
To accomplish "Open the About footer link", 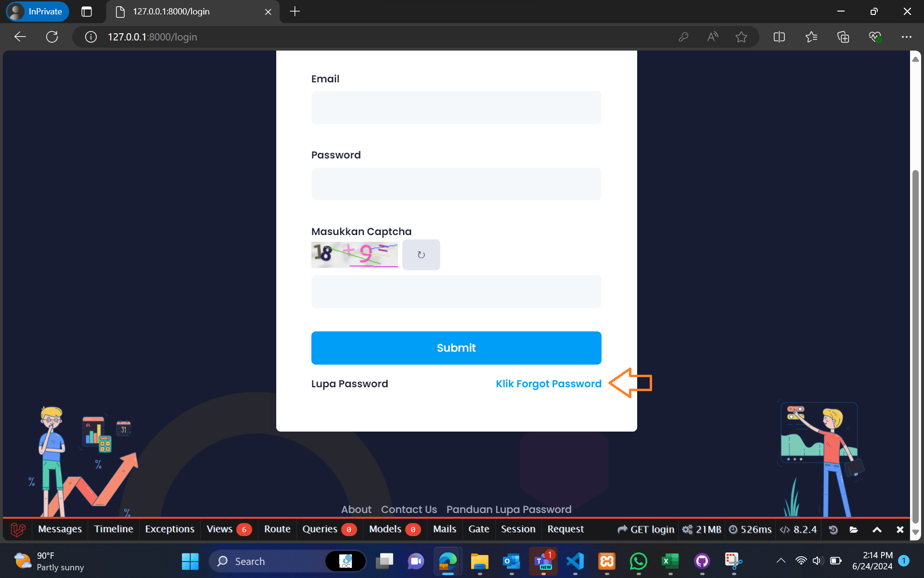I will click(356, 509).
